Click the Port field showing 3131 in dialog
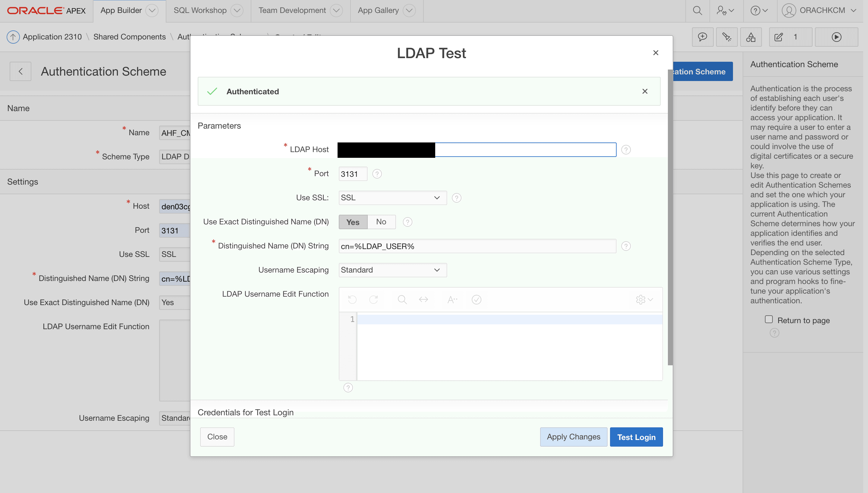Image resolution: width=868 pixels, height=493 pixels. [353, 174]
